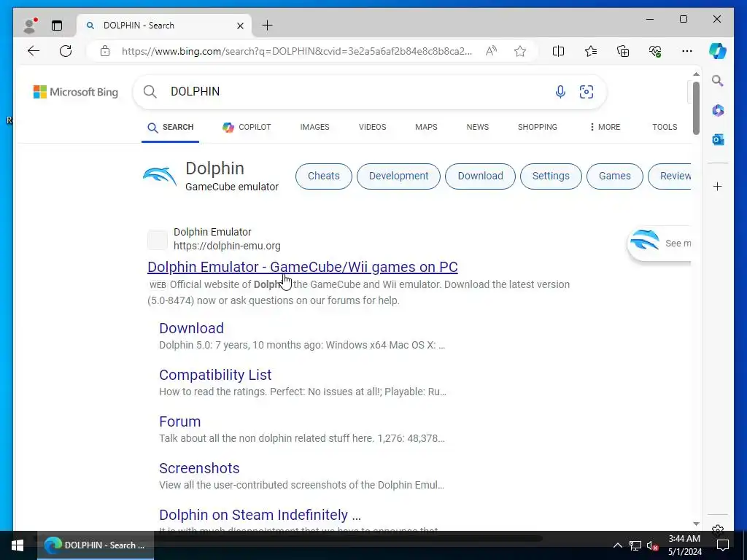Switch to the MAPS tab
Image resolution: width=747 pixels, height=560 pixels.
[426, 127]
